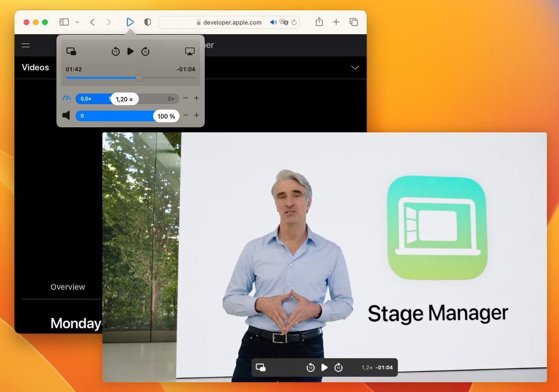This screenshot has width=559, height=392.
Task: Toggle picture-in-picture in the popup panel
Action: tap(71, 51)
